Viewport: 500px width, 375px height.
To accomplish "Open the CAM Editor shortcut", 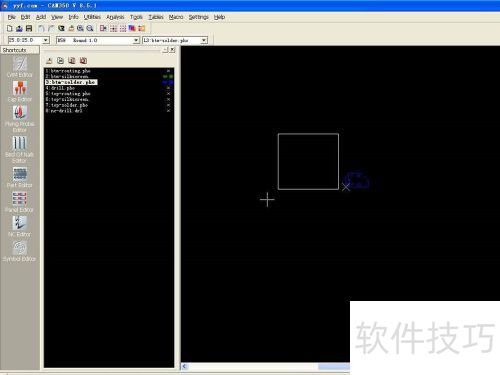I will pyautogui.click(x=20, y=67).
